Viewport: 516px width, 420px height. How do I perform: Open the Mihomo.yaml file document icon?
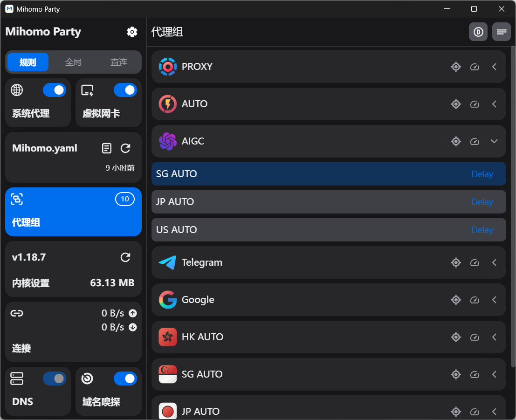[107, 148]
